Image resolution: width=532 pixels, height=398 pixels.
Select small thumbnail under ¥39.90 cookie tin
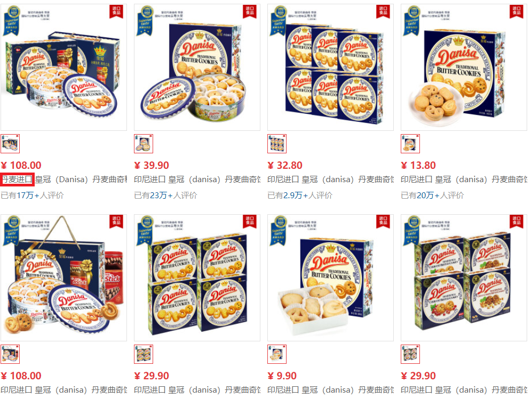144,144
